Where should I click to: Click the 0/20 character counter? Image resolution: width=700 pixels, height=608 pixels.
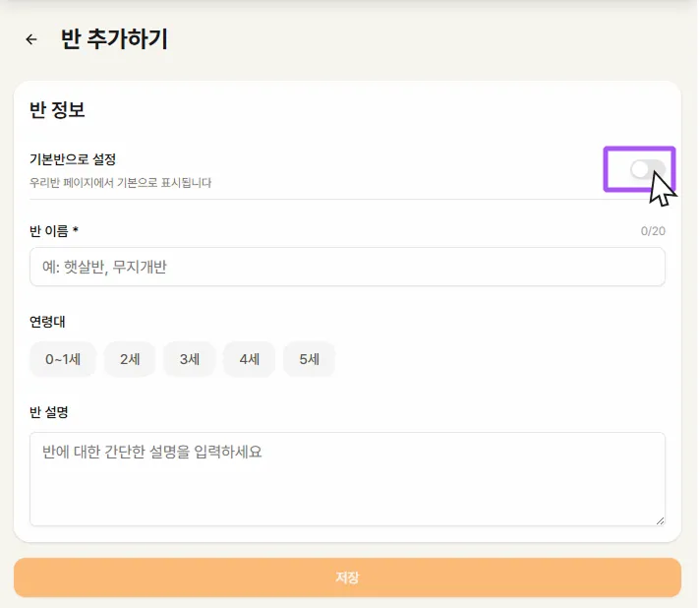[x=653, y=231]
